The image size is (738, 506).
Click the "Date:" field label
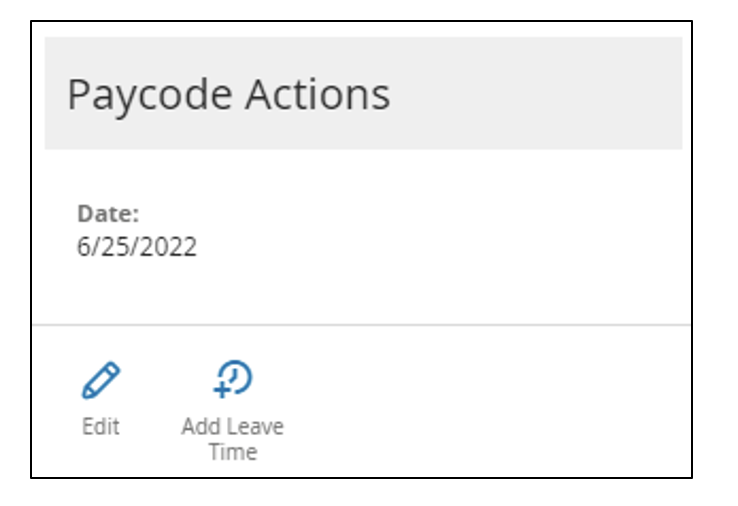pos(108,213)
